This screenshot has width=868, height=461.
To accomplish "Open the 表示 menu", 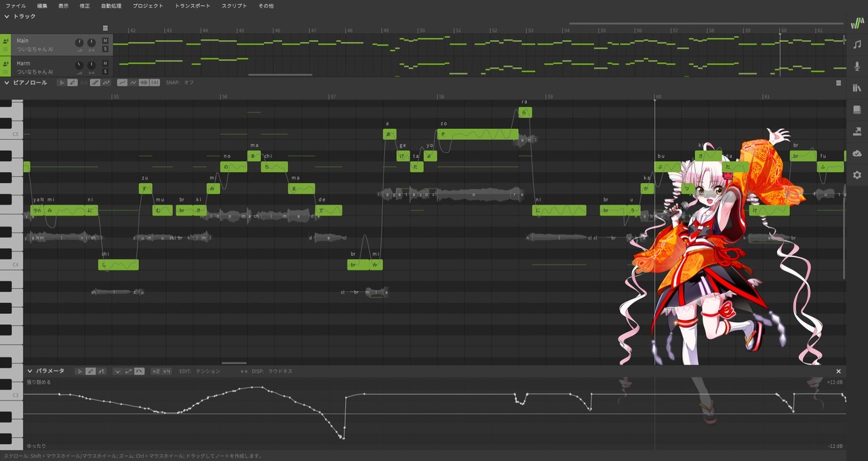I will (x=63, y=5).
